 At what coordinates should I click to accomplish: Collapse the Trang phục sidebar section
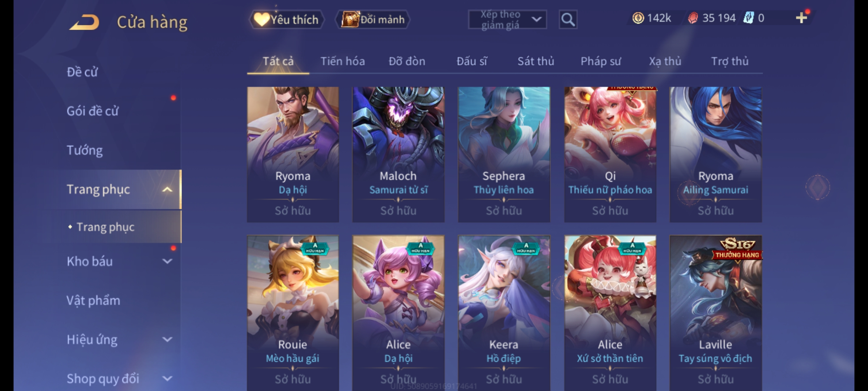167,189
